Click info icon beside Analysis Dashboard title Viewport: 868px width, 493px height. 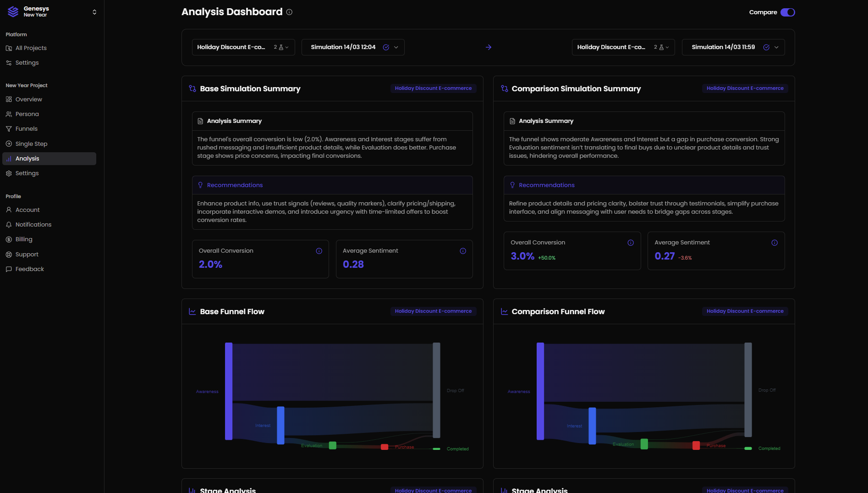point(289,12)
